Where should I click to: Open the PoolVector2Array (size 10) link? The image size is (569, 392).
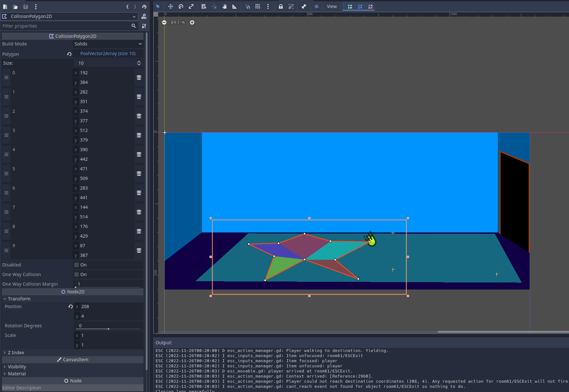tap(108, 53)
